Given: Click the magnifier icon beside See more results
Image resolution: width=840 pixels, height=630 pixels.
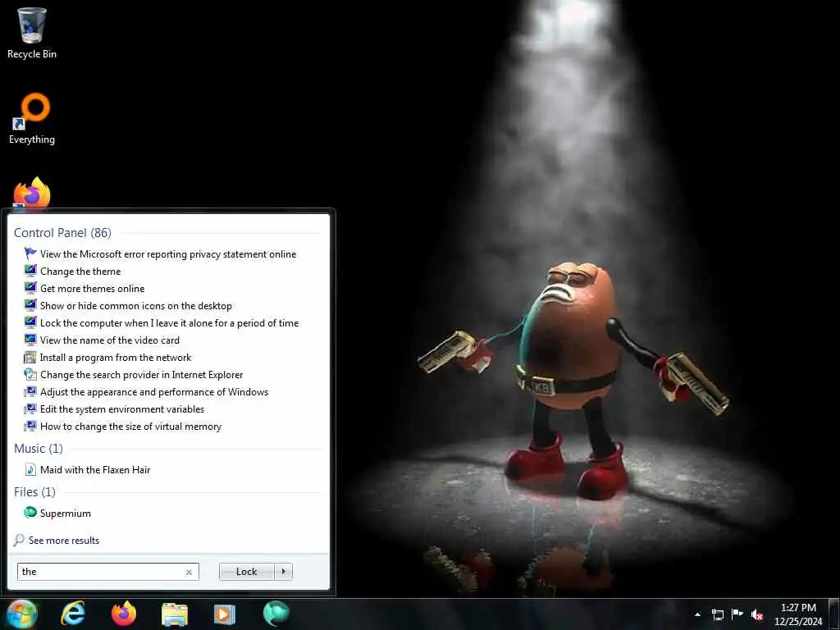Looking at the screenshot, I should click(x=19, y=540).
